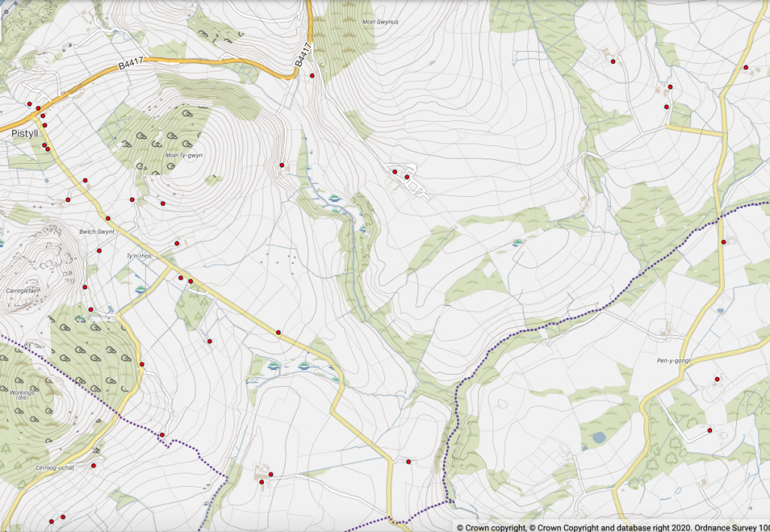Click the red marker northeast of Ty'n-rhos label
The image size is (770, 532).
[x=177, y=243]
